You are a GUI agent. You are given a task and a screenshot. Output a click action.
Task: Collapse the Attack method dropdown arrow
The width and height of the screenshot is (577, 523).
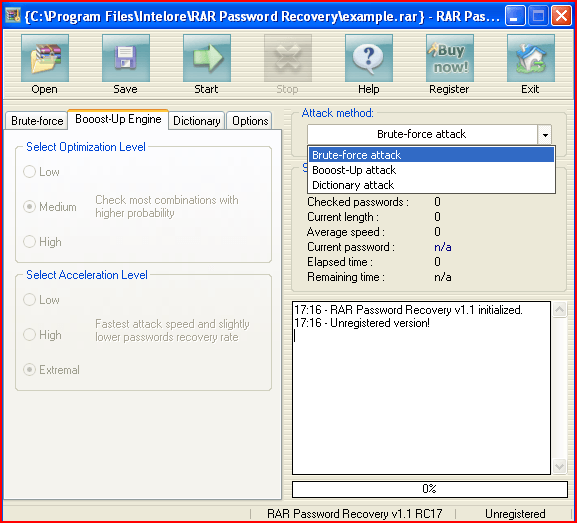coord(545,135)
